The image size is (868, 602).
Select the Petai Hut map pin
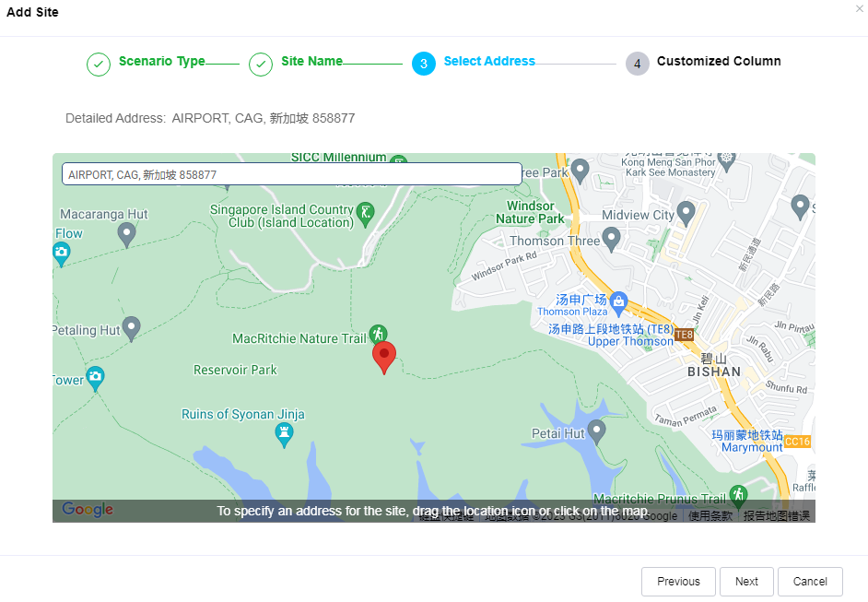tap(596, 431)
